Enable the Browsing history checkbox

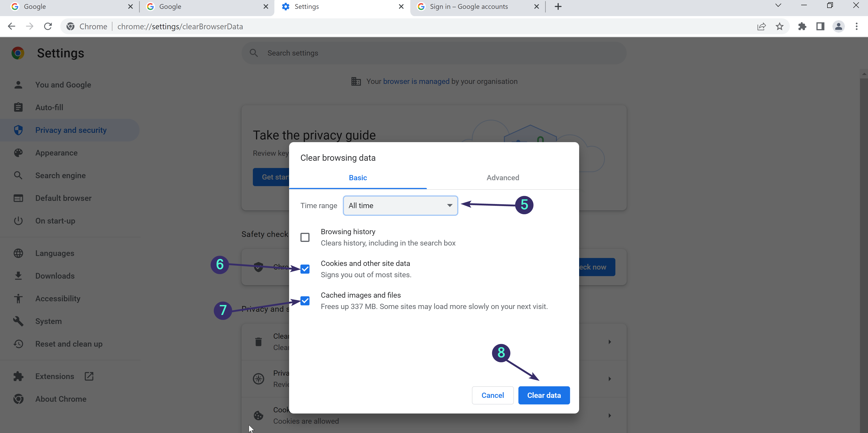click(x=305, y=237)
